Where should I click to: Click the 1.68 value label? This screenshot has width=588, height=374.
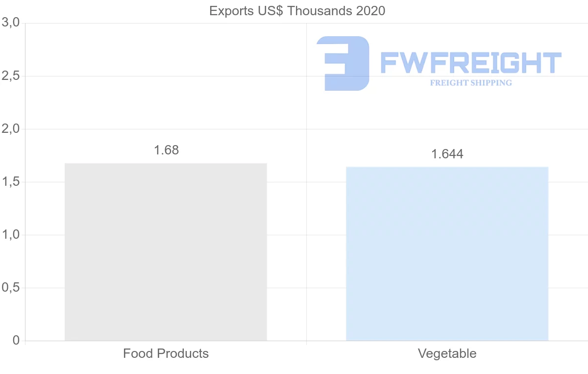click(x=167, y=150)
